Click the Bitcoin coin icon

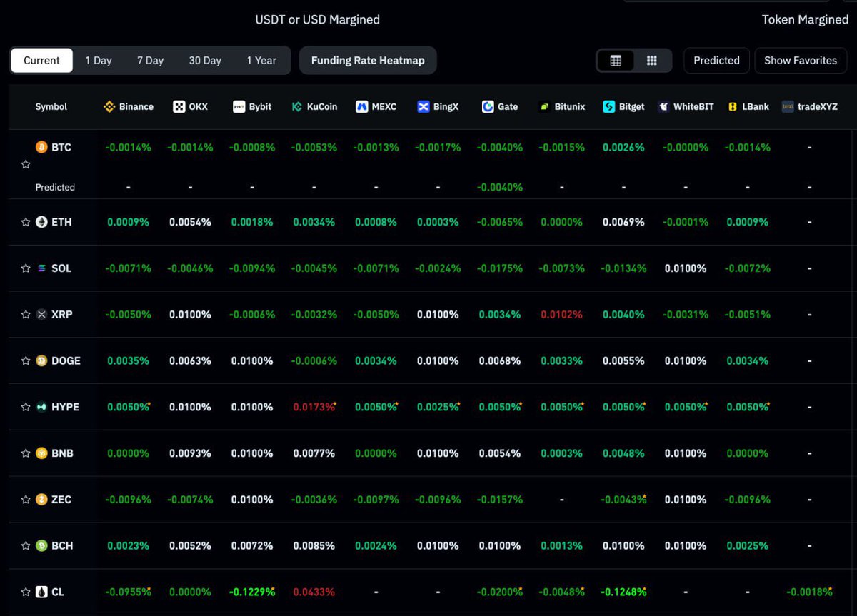click(42, 147)
